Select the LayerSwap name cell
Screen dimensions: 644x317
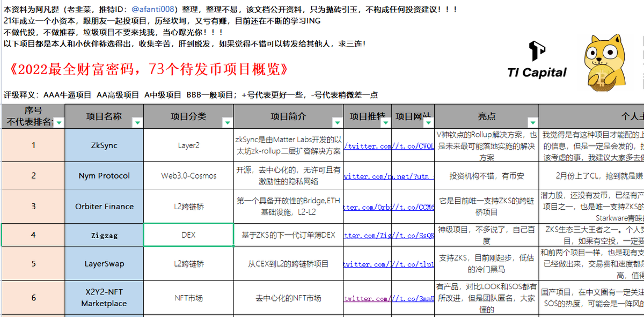104,264
